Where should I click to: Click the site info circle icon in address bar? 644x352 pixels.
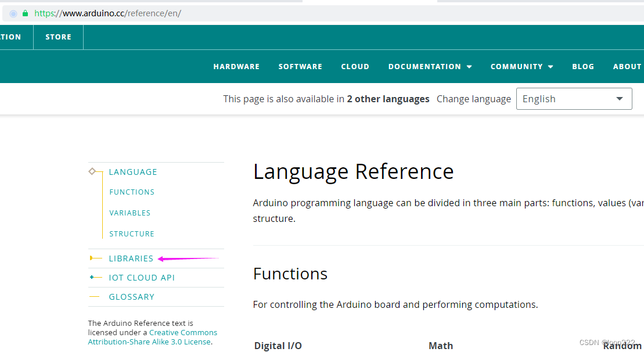coord(13,13)
